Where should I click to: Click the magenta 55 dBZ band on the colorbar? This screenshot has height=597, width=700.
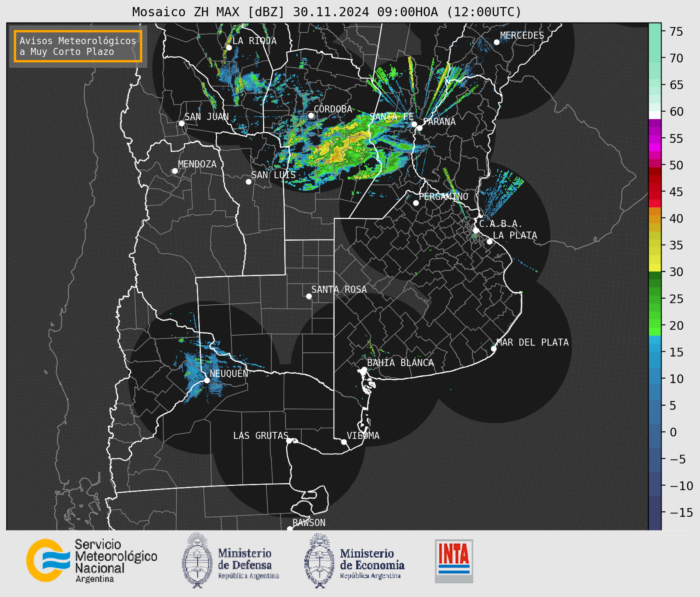click(x=655, y=139)
